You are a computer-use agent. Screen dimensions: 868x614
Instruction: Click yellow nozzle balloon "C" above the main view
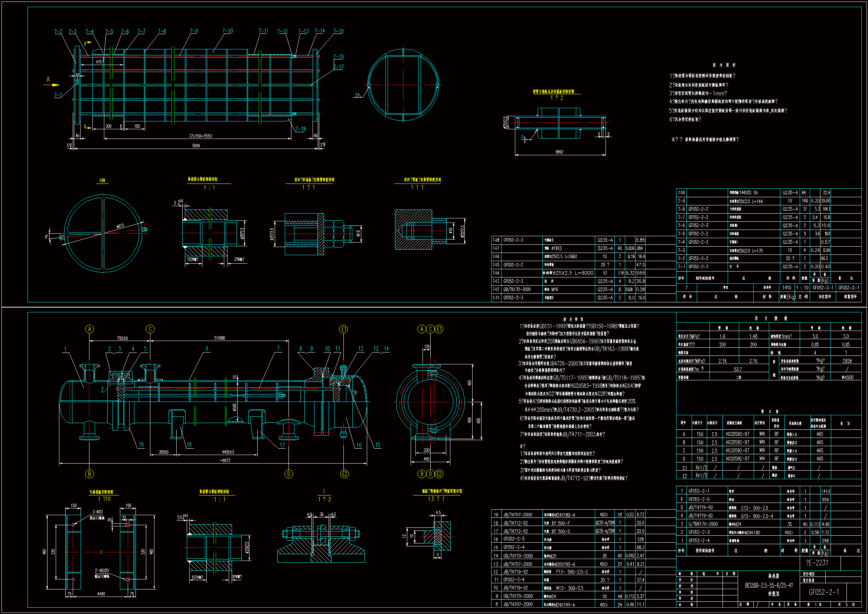pyautogui.click(x=150, y=329)
